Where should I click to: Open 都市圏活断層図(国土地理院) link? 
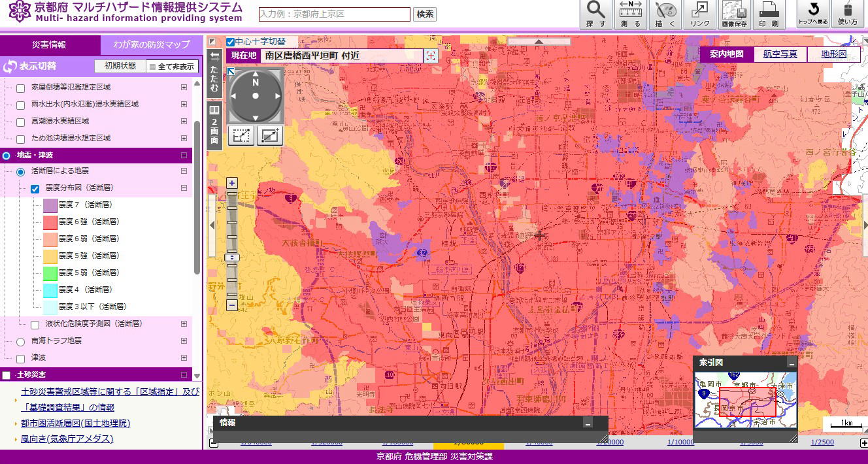(x=75, y=423)
